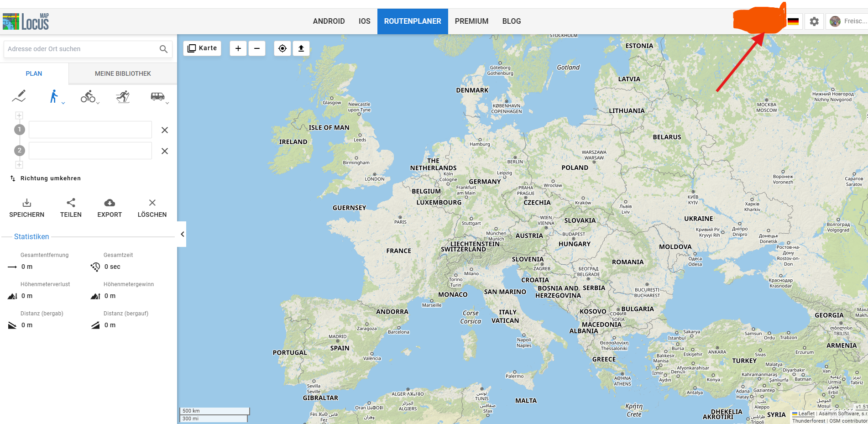Open the cycling profile dropdown arrow
Screen dimensions: 868x424
98,103
